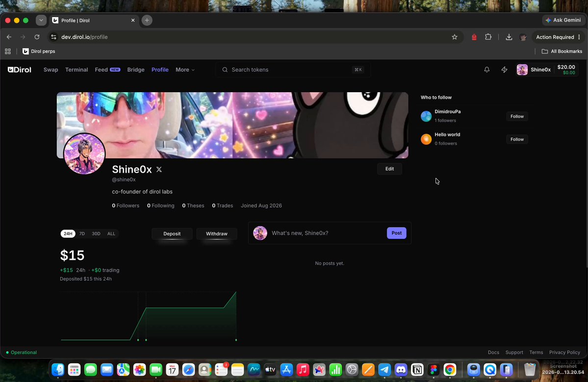Go back using the browser back arrow
The height and width of the screenshot is (382, 588).
pos(9,37)
